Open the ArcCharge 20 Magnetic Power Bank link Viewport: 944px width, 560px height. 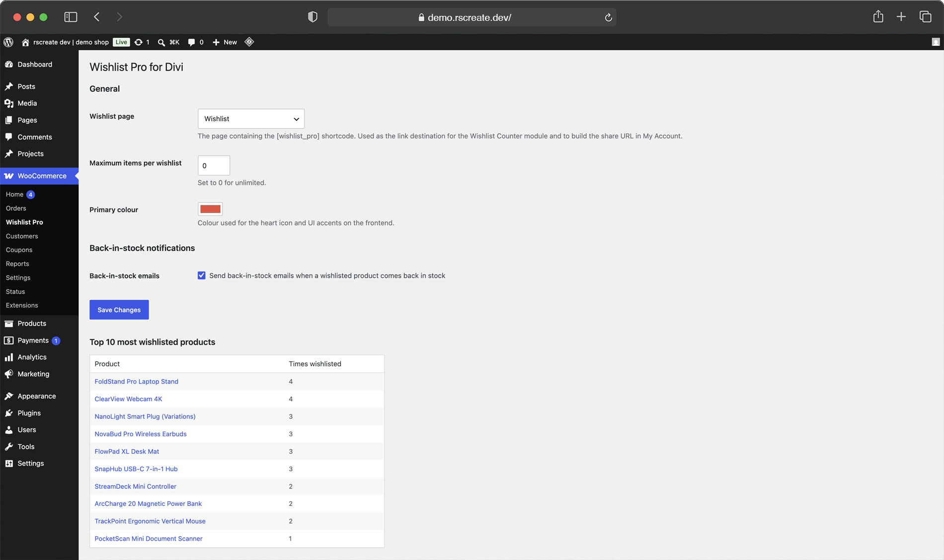tap(148, 503)
